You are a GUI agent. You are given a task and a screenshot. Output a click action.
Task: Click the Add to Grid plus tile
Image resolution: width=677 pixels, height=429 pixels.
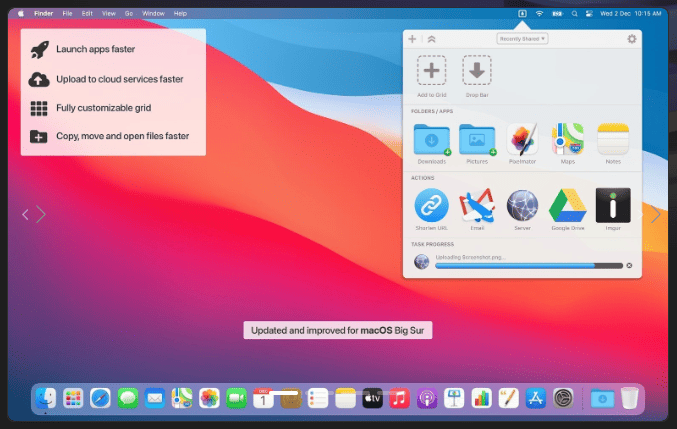pyautogui.click(x=431, y=70)
